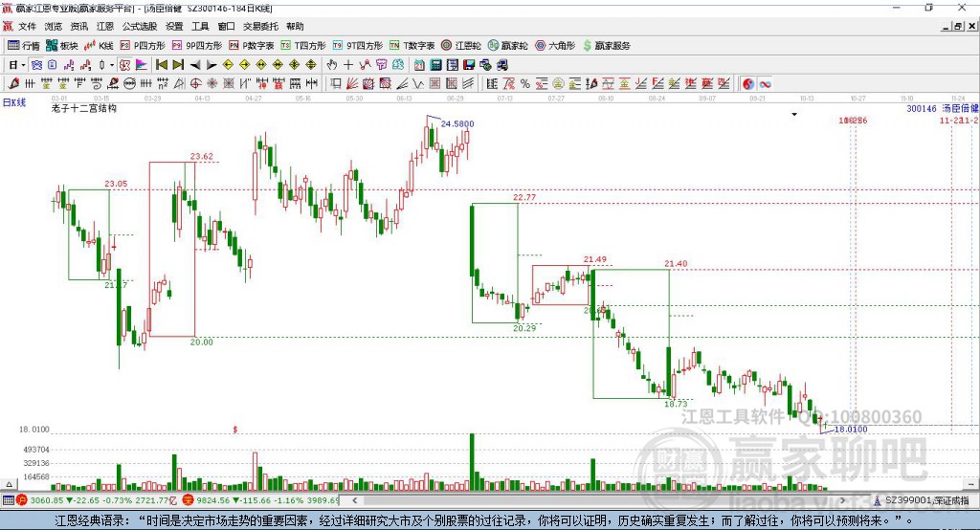Image resolution: width=980 pixels, height=530 pixels.
Task: Open the 9P四方形 tool
Action: point(197,46)
